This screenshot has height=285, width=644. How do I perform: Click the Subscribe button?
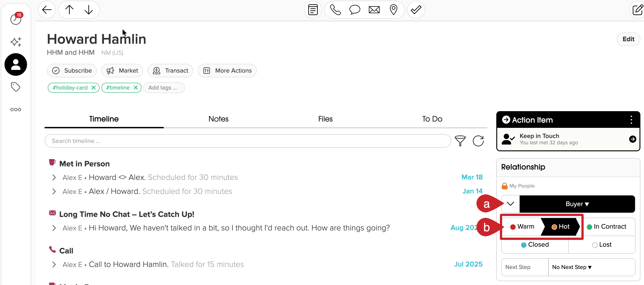pos(72,71)
